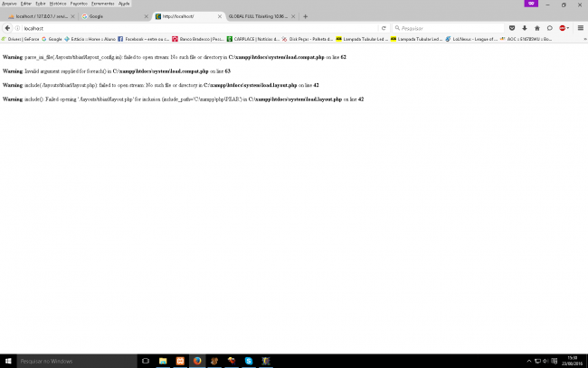
Task: Go to the Firefox home page icon
Action: pyautogui.click(x=537, y=28)
